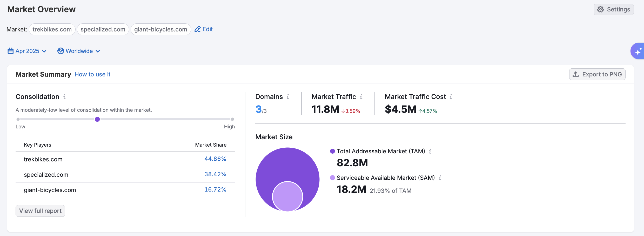Click the consolidation slider purple handle
This screenshot has width=644, height=236.
point(97,119)
